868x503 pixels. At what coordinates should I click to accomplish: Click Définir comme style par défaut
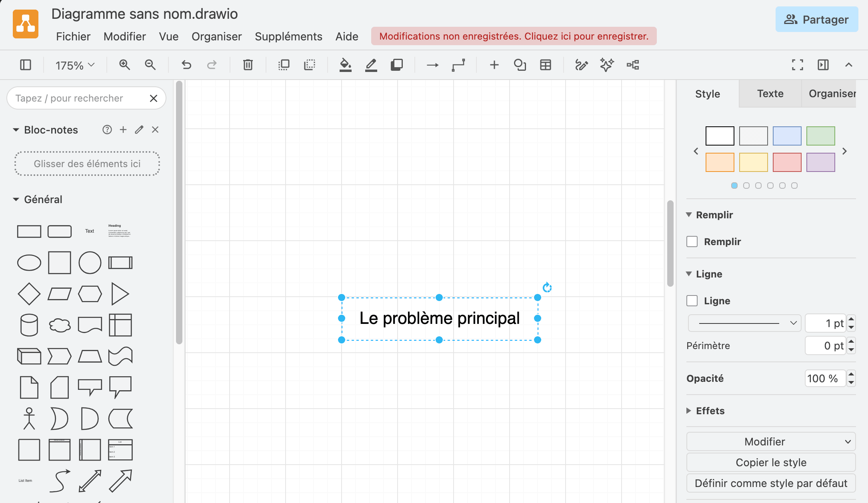pyautogui.click(x=771, y=483)
